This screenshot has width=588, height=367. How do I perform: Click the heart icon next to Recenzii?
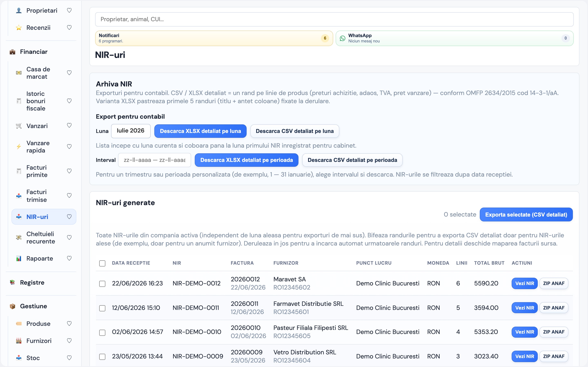(x=69, y=28)
